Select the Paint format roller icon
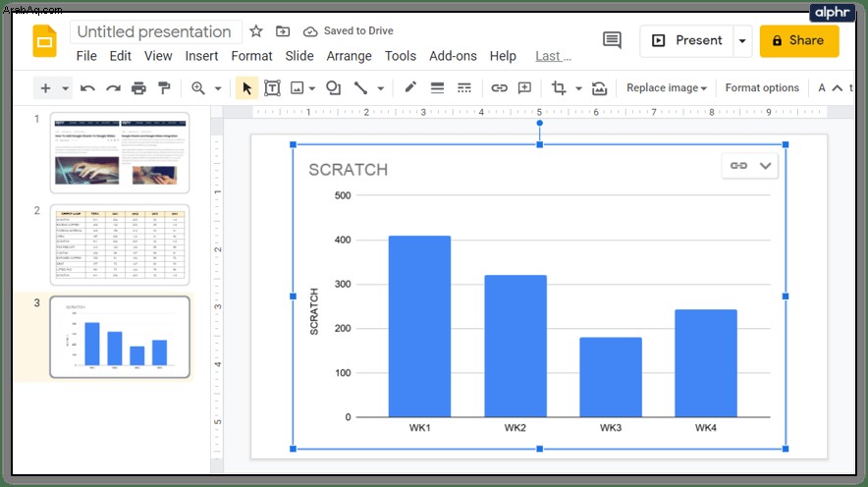Screen dimensions: 868x487 (164, 88)
